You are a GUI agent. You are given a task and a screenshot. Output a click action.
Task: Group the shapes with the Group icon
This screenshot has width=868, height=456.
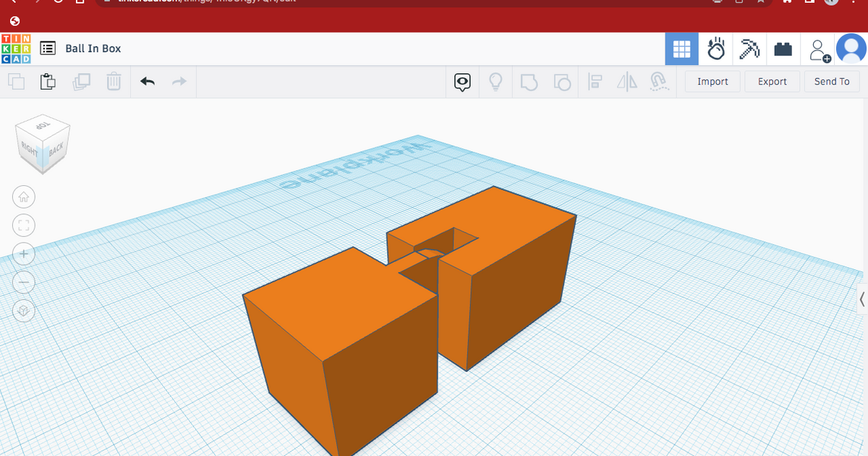(529, 82)
